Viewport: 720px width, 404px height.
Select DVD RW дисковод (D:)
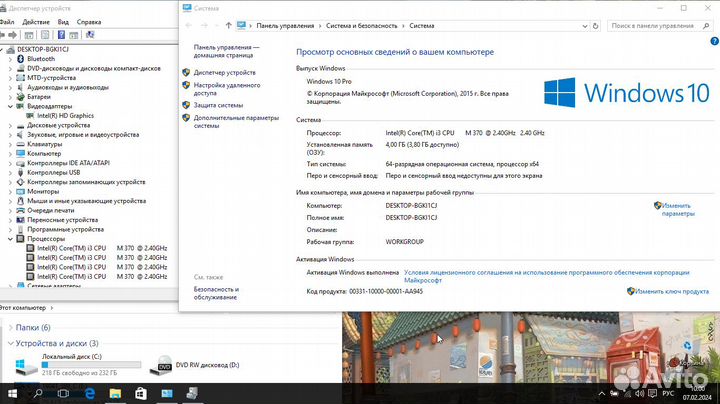pos(197,365)
